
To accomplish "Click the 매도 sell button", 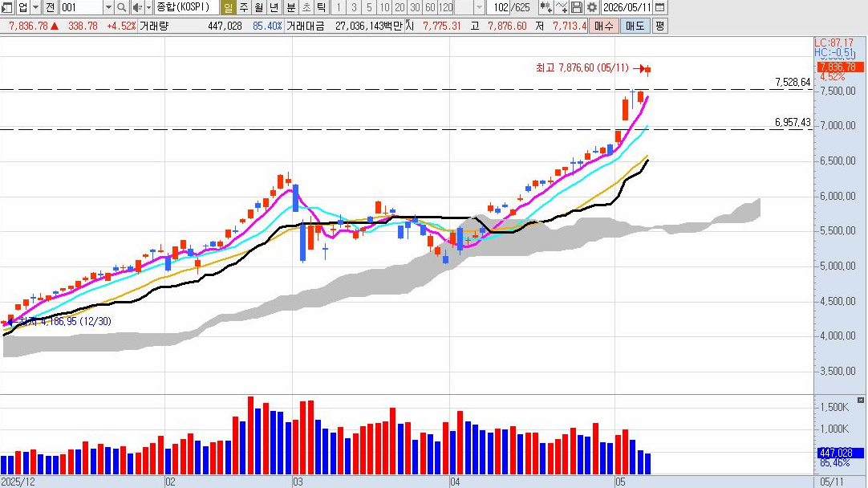I will [x=635, y=26].
